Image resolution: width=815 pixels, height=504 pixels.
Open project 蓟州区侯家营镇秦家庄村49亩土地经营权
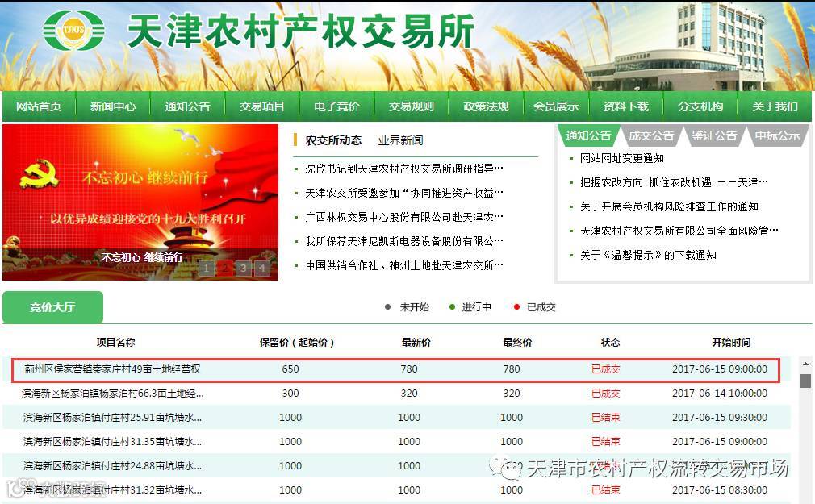coord(112,369)
